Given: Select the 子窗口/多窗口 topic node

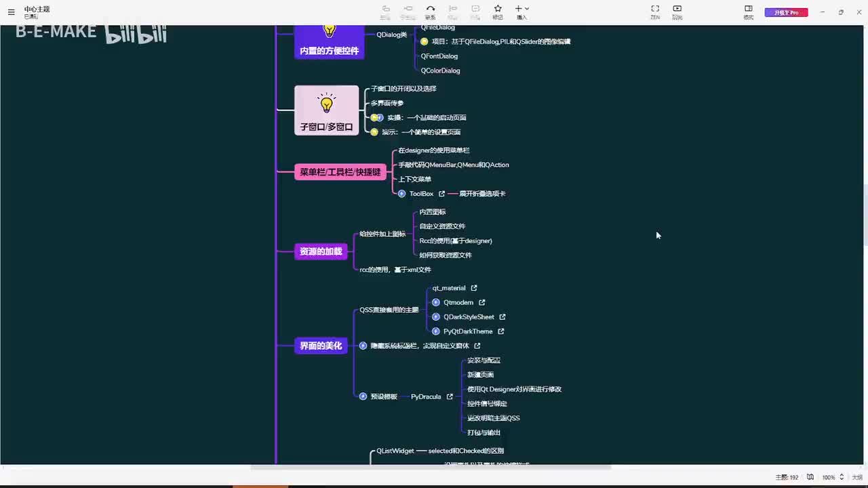Looking at the screenshot, I should point(327,110).
